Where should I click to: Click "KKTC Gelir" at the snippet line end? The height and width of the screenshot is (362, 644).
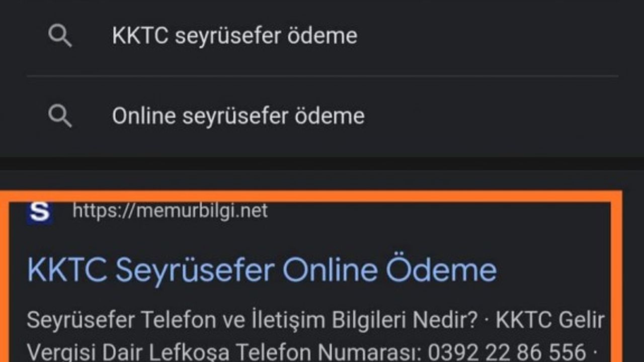tap(550, 320)
